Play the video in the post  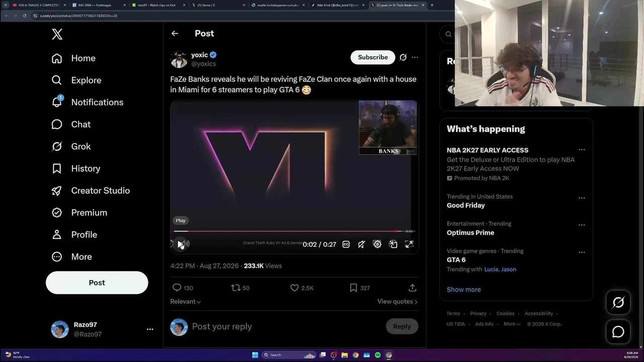point(180,244)
